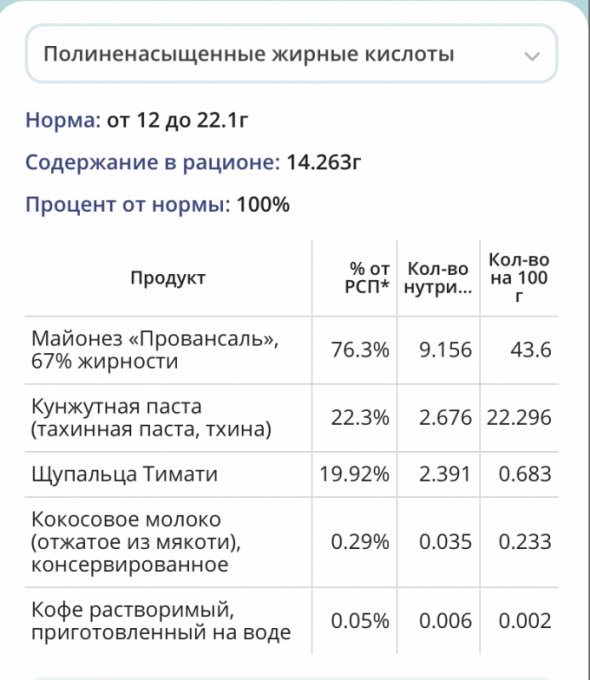Select Кокосовое молоко консервированное row
The width and height of the screenshot is (590, 680).
pyautogui.click(x=291, y=542)
